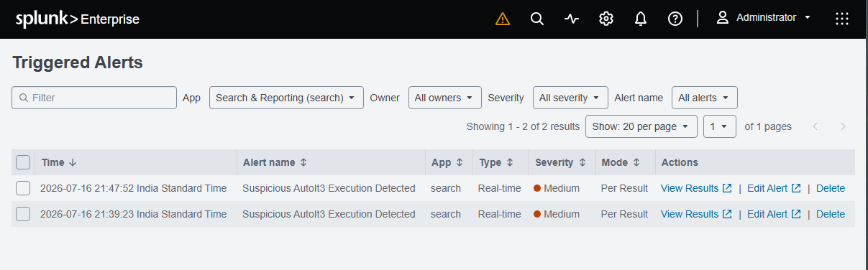Screen dimensions: 868x270
Task: Open the settings gear icon
Action: pyautogui.click(x=606, y=19)
